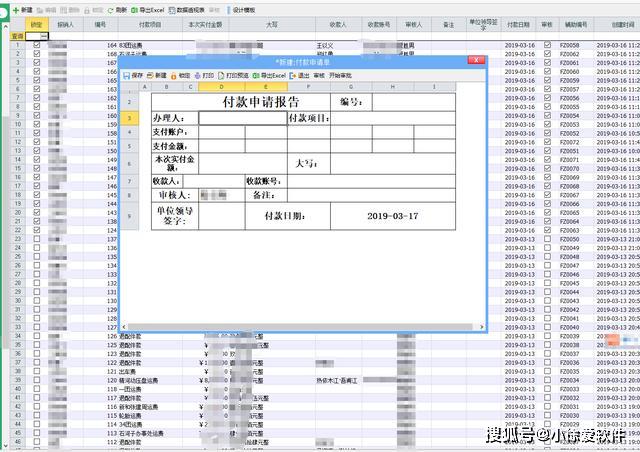Image resolution: width=640 pixels, height=452 pixels.
Task: Click the 收款人 column header
Action: [338, 25]
